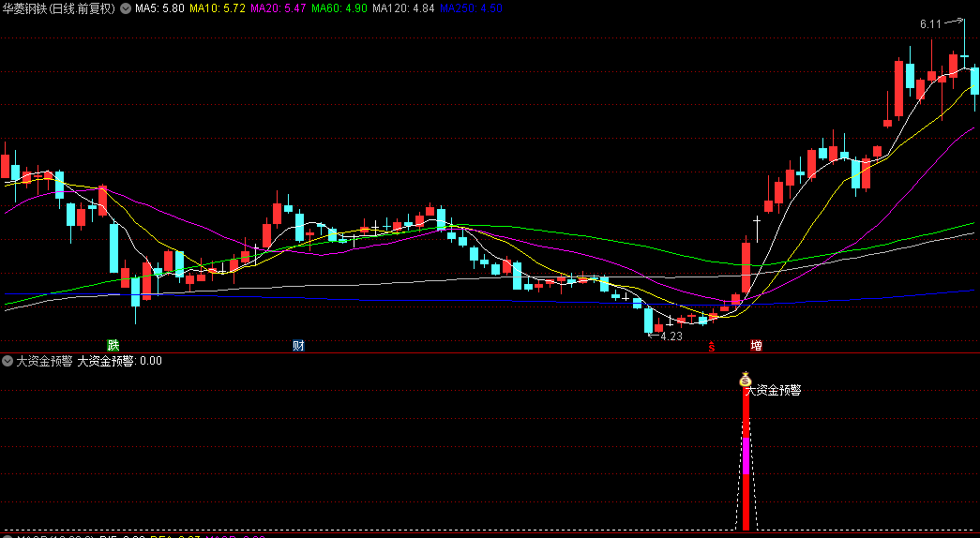Viewport: 980px width, 538px height.
Task: Click the 6.11 high price annotation
Action: pyautogui.click(x=930, y=24)
